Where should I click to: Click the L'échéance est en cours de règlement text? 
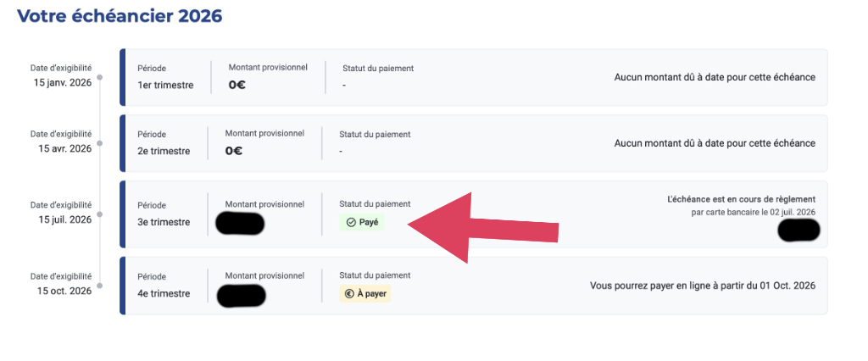coord(741,199)
